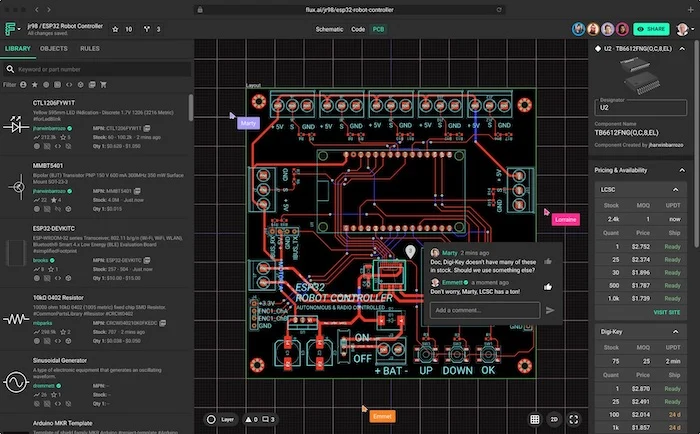Image resolution: width=700 pixels, height=434 pixels.
Task: Toggle the datasheet filter icon
Action: [92, 84]
